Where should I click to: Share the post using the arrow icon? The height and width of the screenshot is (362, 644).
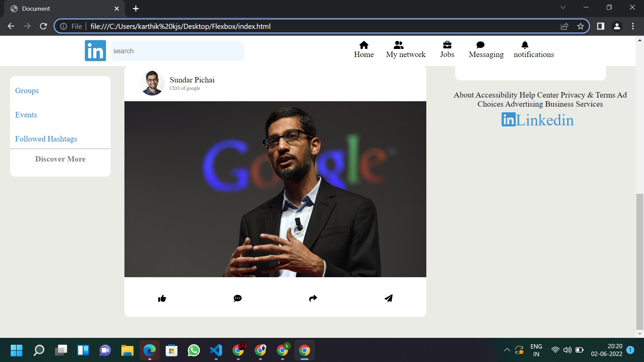[x=313, y=298]
